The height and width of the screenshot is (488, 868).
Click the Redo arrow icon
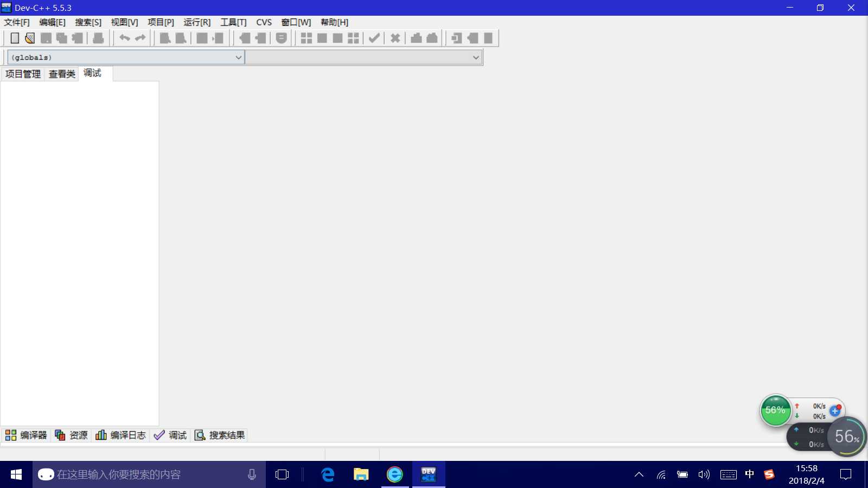[x=141, y=38]
